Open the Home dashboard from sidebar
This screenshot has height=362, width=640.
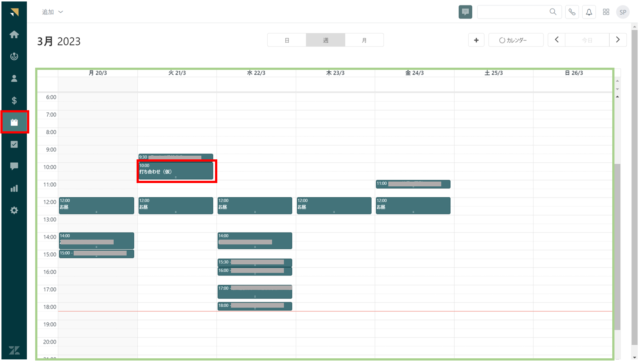(14, 34)
